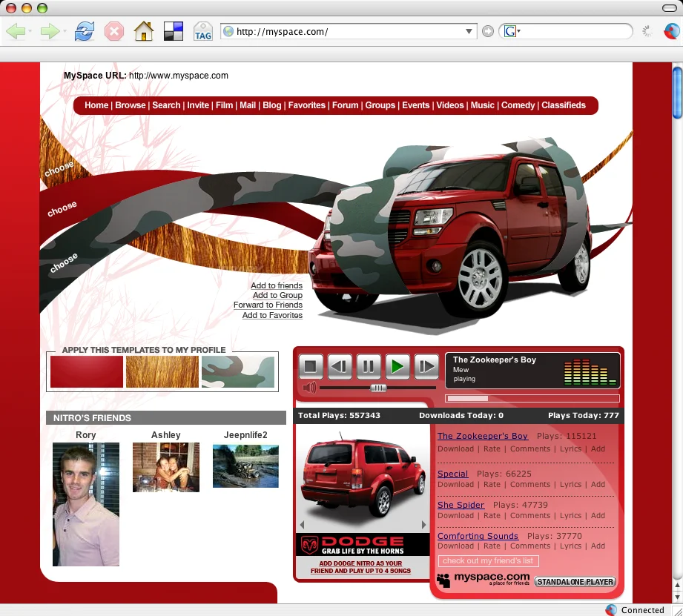Apply the solid red template swatch
Image resolution: width=683 pixels, height=616 pixels.
tap(87, 372)
